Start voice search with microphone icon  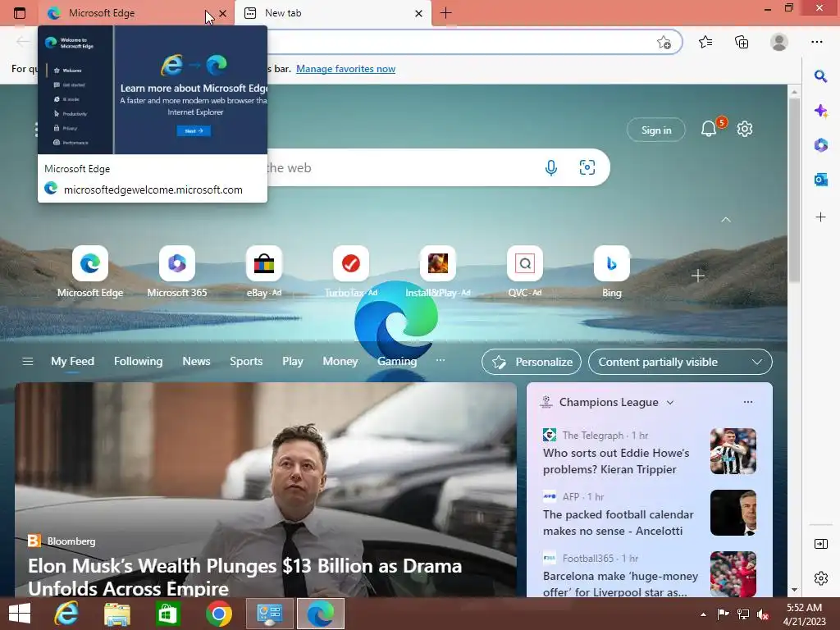[x=550, y=167]
